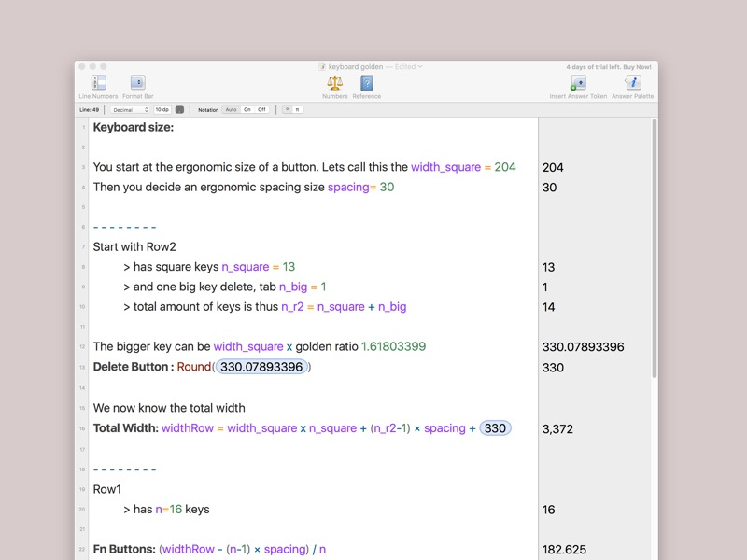Open the Answer Palette icon
The image size is (747, 560).
tap(633, 83)
